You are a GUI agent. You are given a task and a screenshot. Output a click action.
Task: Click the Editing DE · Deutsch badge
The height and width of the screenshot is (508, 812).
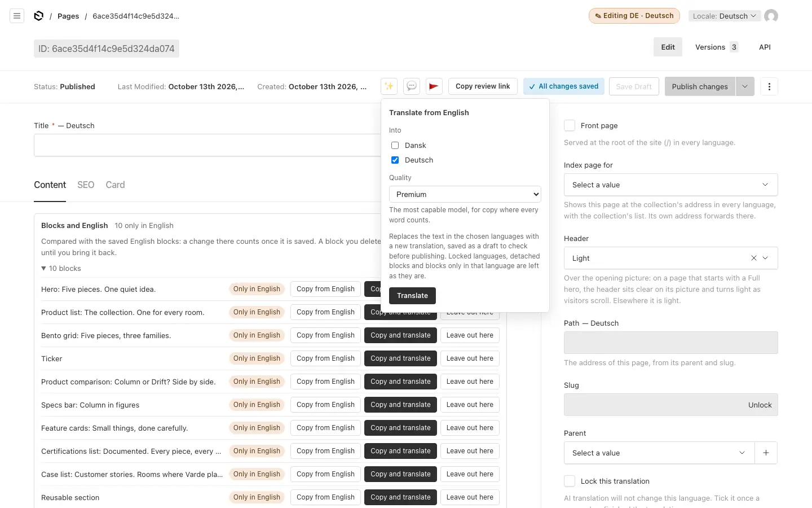point(634,16)
